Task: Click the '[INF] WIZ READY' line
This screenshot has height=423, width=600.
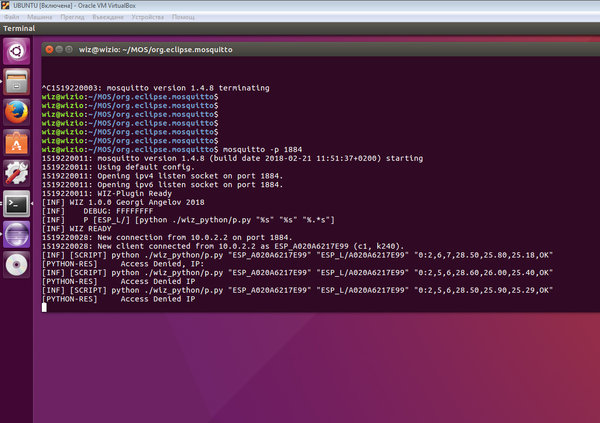Action: pyautogui.click(x=77, y=229)
